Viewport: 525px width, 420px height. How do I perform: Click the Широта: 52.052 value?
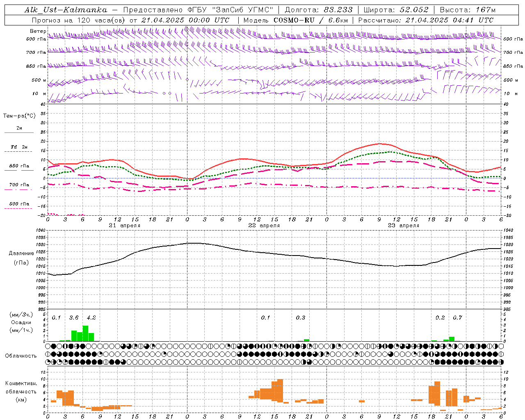396,10
